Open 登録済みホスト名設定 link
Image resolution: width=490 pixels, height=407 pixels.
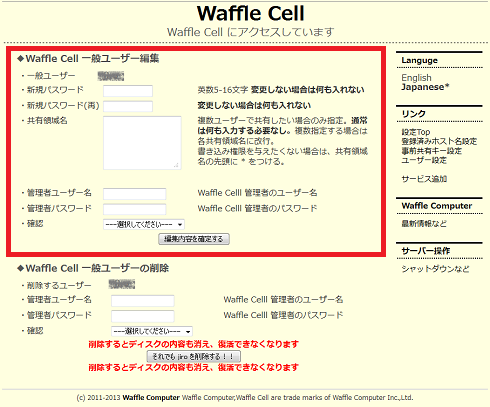[x=439, y=141]
